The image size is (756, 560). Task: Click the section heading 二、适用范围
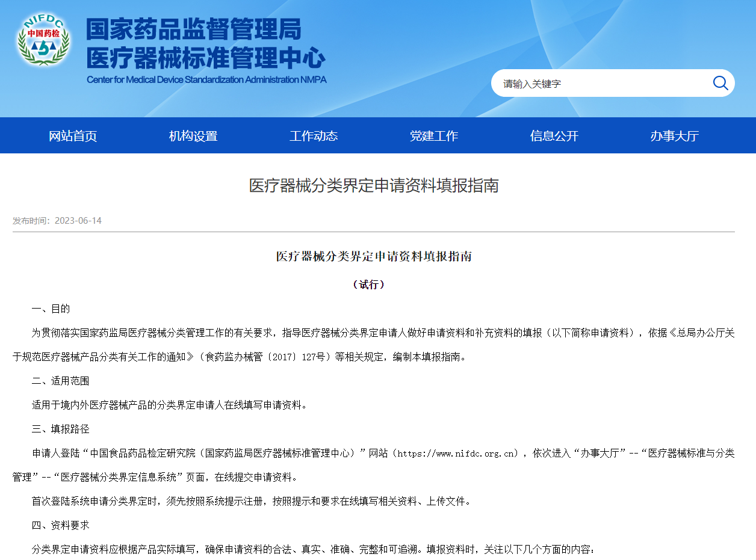click(x=60, y=381)
